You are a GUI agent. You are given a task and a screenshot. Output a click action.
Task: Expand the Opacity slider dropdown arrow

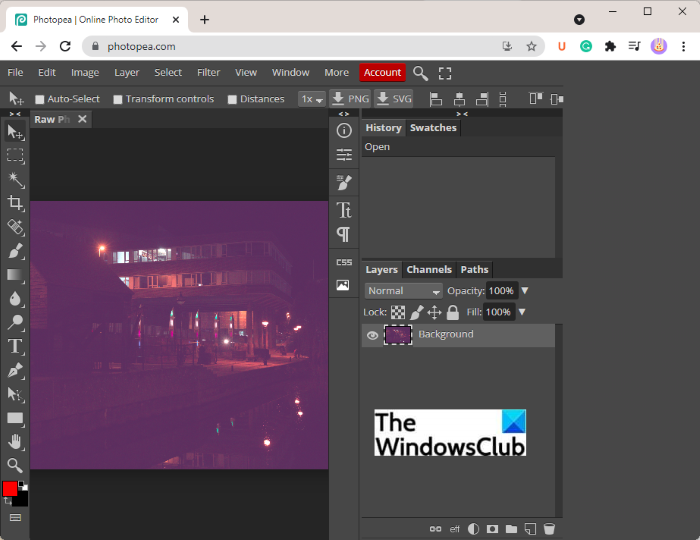tap(525, 291)
